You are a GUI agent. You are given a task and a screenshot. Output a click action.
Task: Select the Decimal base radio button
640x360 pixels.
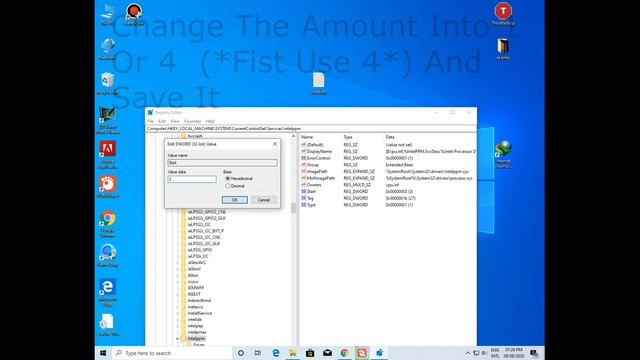pyautogui.click(x=228, y=186)
